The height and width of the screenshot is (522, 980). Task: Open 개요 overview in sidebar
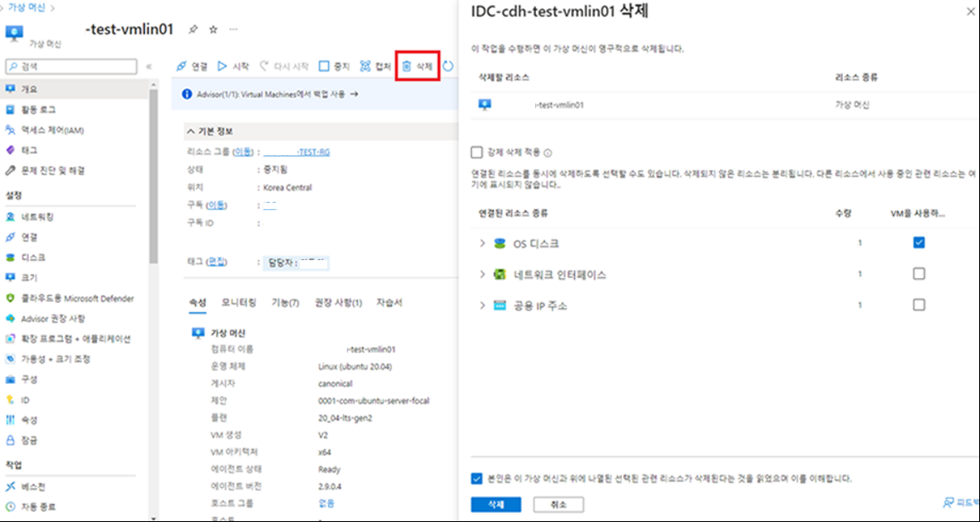click(76, 90)
